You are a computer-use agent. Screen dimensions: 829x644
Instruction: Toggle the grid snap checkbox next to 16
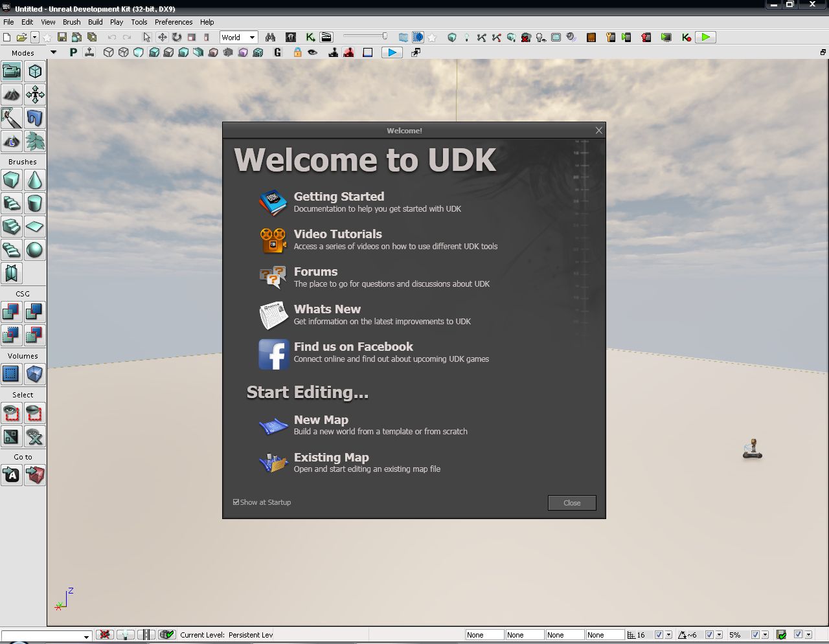point(659,635)
